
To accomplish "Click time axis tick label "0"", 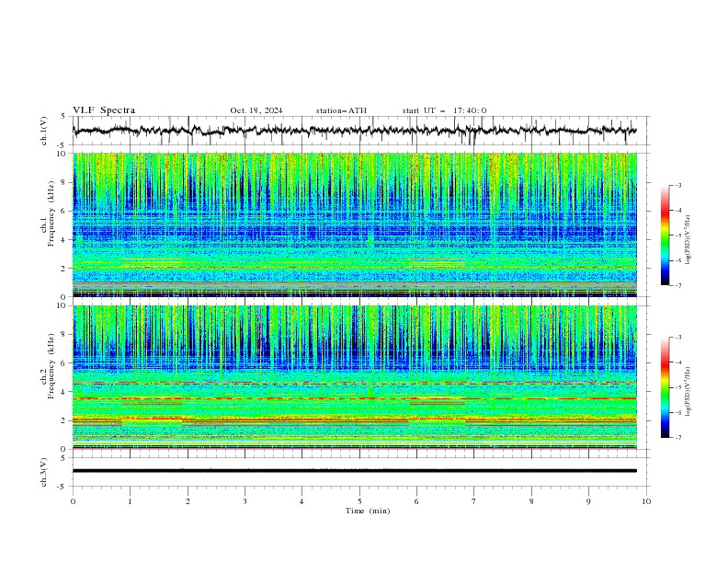I will pyautogui.click(x=73, y=501).
